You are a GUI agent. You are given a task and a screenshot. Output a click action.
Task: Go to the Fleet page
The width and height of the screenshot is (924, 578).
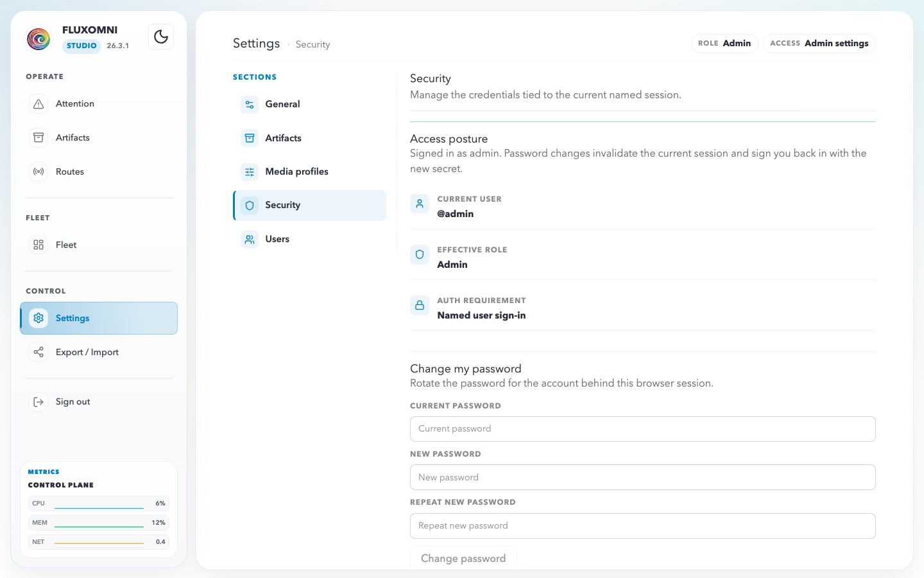(x=99, y=245)
